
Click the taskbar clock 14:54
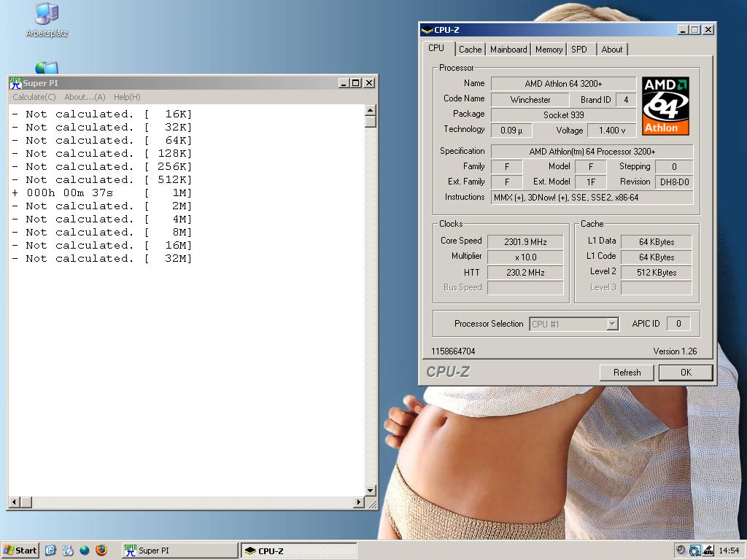click(x=729, y=551)
